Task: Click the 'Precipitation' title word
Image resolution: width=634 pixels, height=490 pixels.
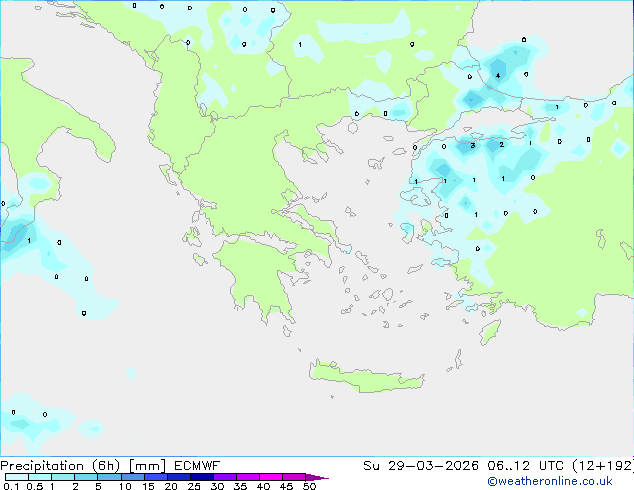Action: coord(42,466)
